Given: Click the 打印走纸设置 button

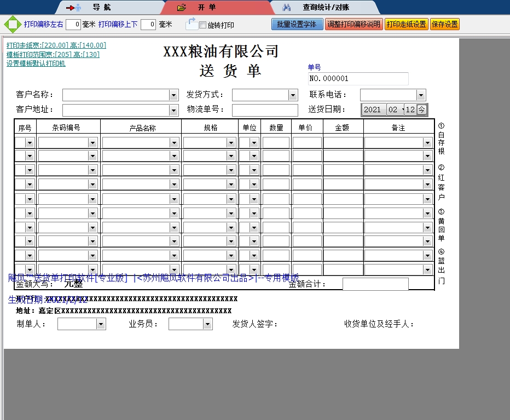Looking at the screenshot, I should click(x=406, y=24).
